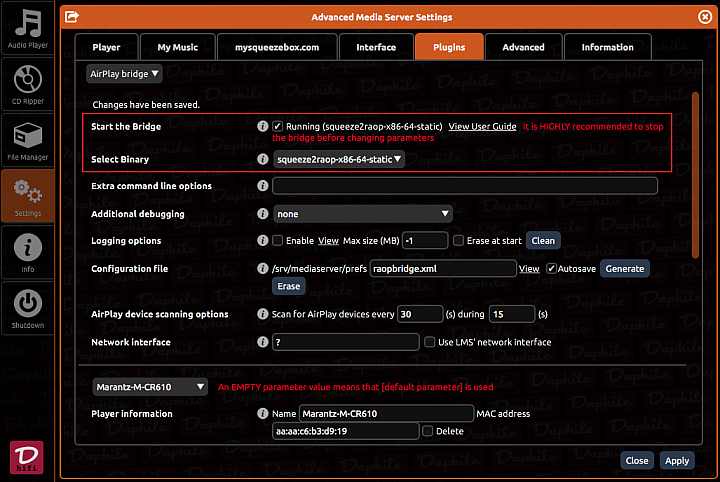Open the AirPlay bridge plugin dropdown

tap(124, 74)
